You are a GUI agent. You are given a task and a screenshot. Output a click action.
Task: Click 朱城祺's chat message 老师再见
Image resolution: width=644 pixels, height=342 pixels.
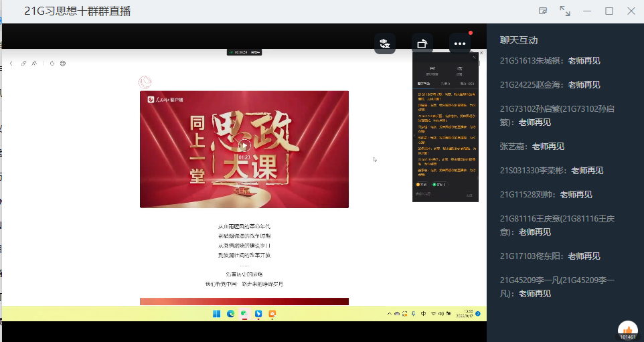coord(584,60)
